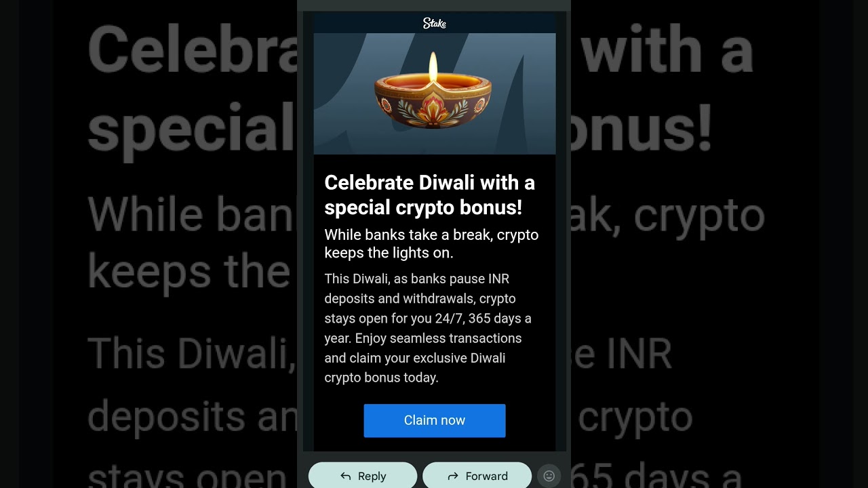Select the 'Celebrate Diwali with a special crypto bonus!' heading

pos(430,195)
